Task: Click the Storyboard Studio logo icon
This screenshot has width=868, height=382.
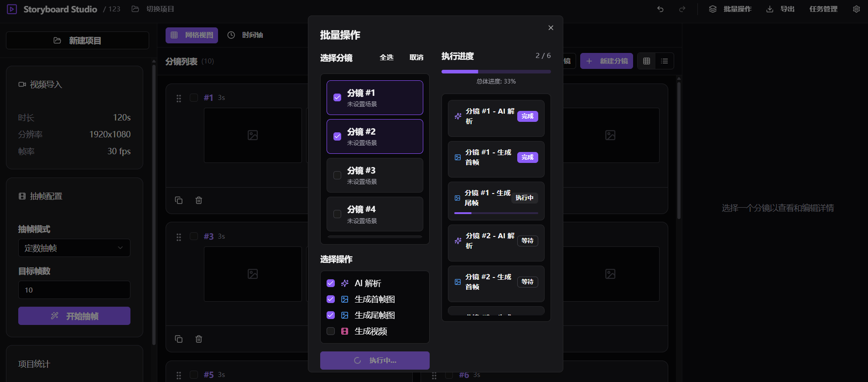Action: pos(12,9)
